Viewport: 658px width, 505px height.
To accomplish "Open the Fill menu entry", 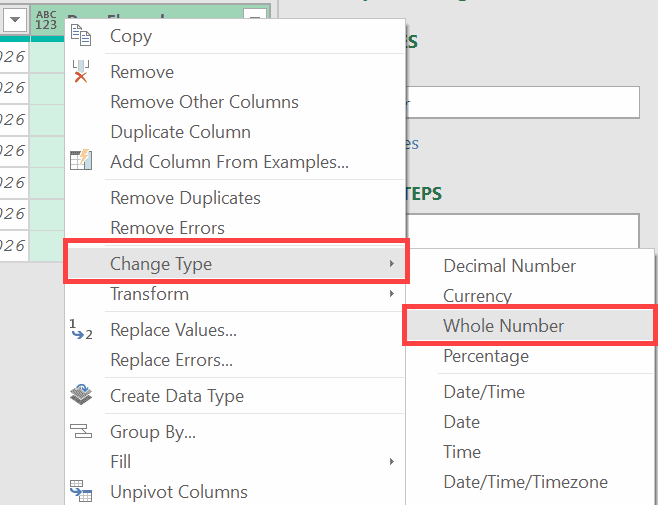I will [x=235, y=461].
